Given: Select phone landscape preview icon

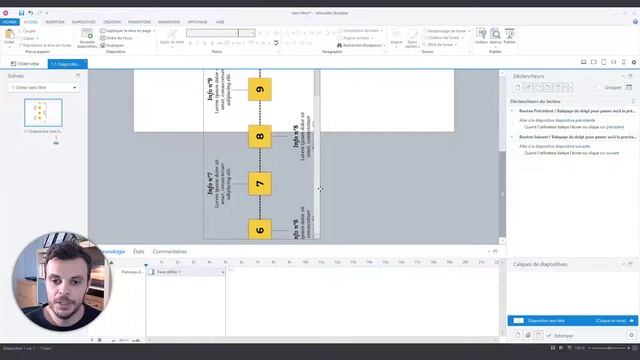Looking at the screenshot, I should [x=613, y=62].
